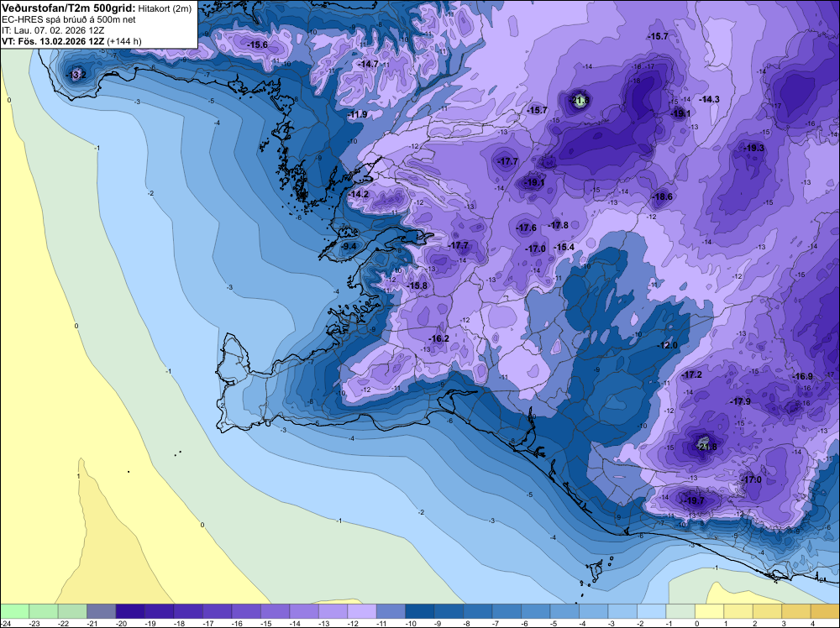
Task: Click the orange-yellow legend swatch at 4
Action: [x=825, y=611]
